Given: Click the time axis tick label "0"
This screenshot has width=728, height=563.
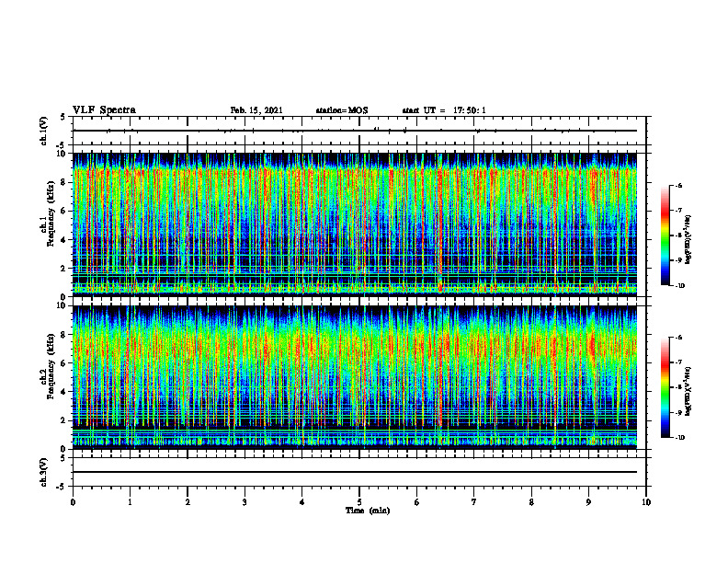Looking at the screenshot, I should (x=73, y=502).
